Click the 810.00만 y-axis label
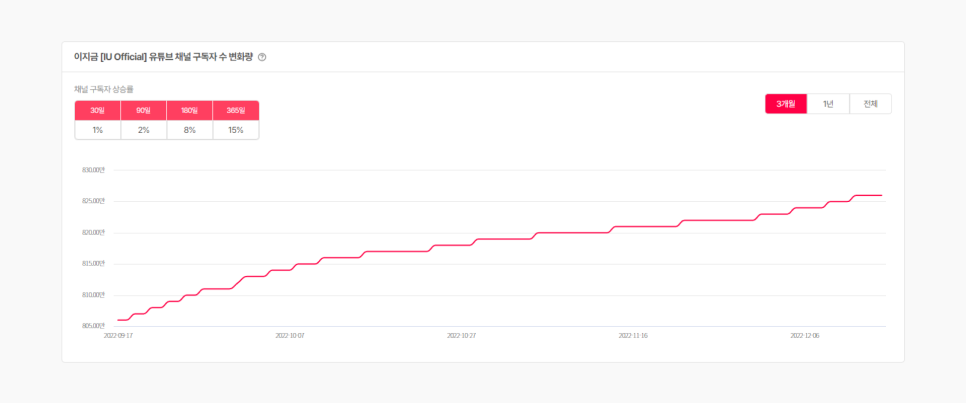Viewport: 966px width, 403px height. [94, 295]
